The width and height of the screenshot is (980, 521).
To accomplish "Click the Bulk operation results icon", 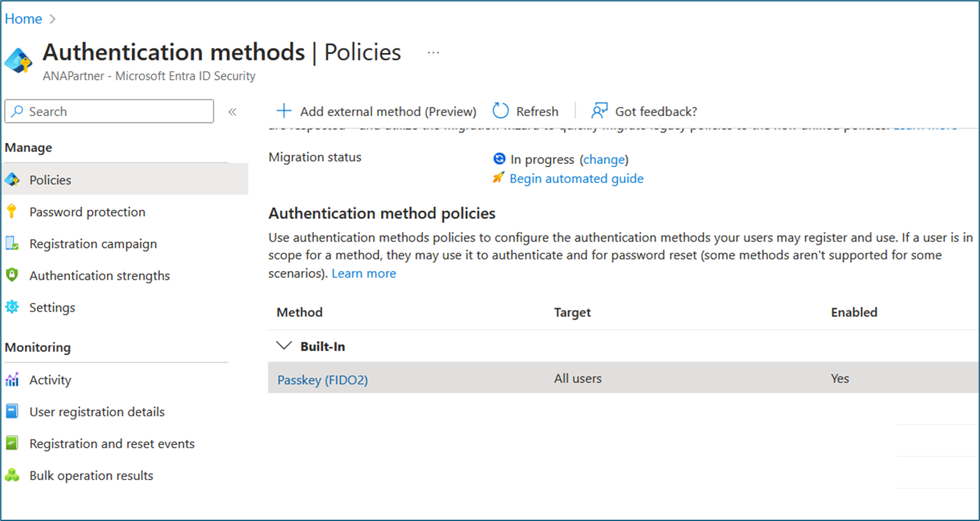I will (x=11, y=476).
